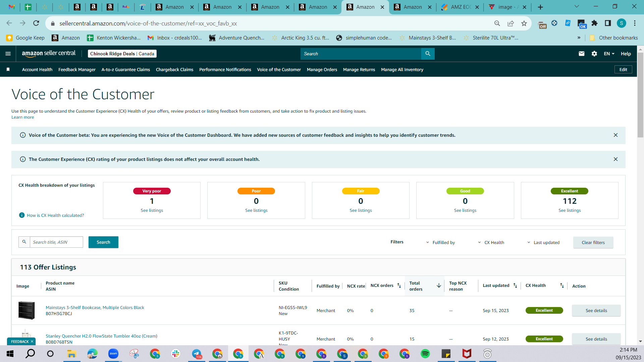
Task: Open the Learn more link
Action: click(23, 117)
